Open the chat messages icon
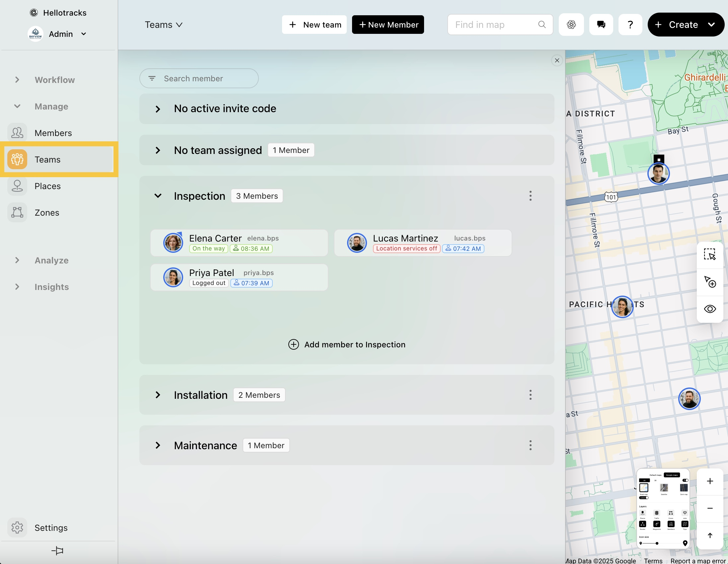Image resolution: width=728 pixels, height=564 pixels. coord(601,25)
